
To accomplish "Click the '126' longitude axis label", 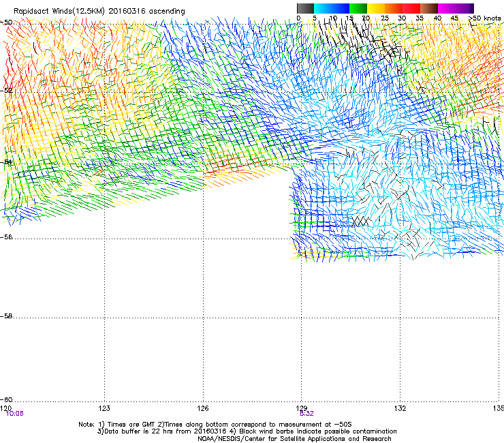I will click(x=203, y=408).
